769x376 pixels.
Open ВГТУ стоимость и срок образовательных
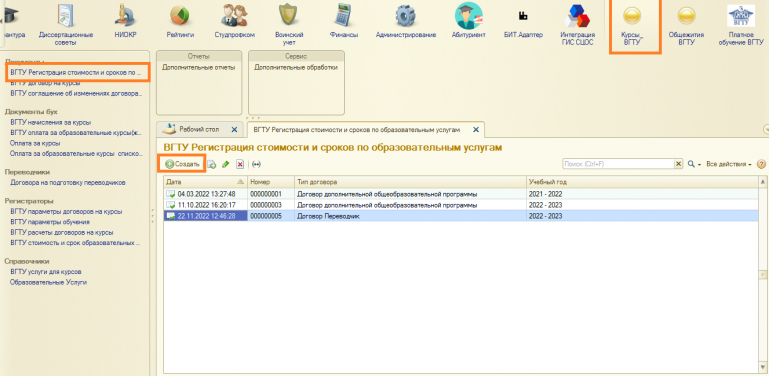coord(75,243)
